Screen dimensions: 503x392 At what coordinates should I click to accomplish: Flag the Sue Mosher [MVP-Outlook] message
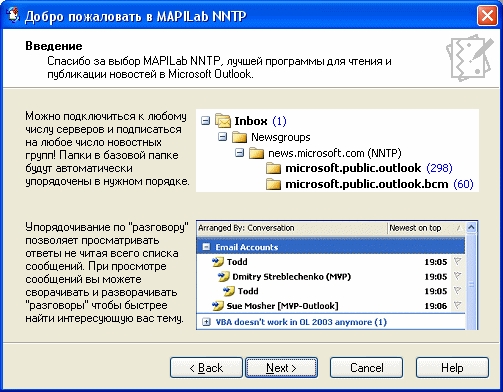tap(457, 305)
